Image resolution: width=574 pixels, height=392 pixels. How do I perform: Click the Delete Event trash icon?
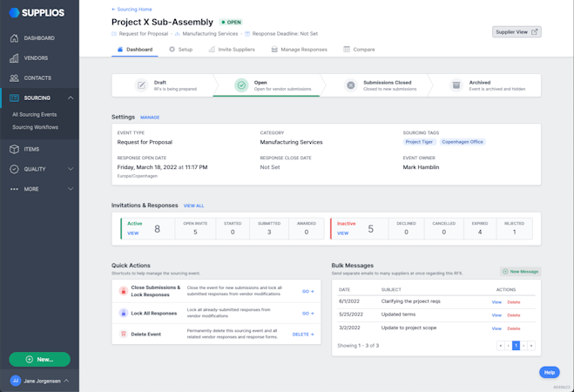pos(124,334)
